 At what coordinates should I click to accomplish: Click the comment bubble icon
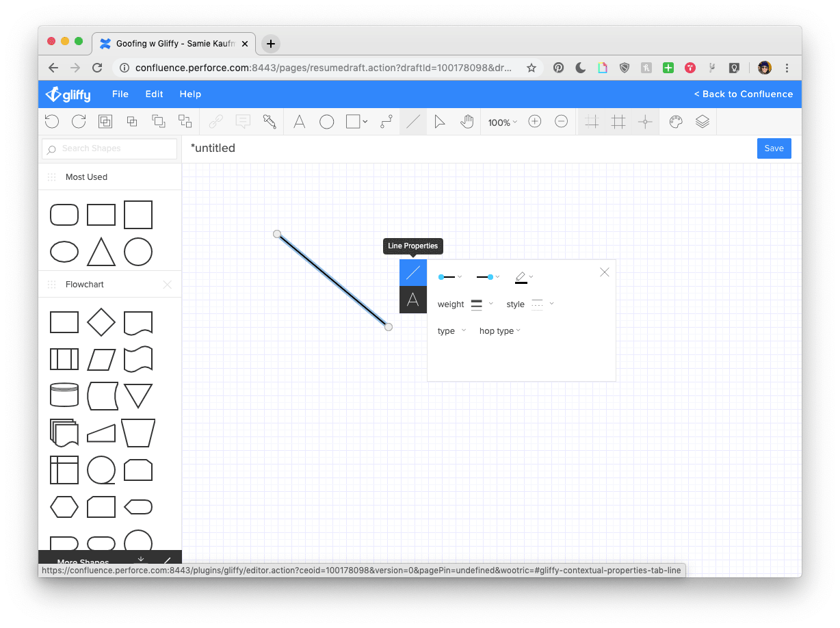tap(243, 122)
